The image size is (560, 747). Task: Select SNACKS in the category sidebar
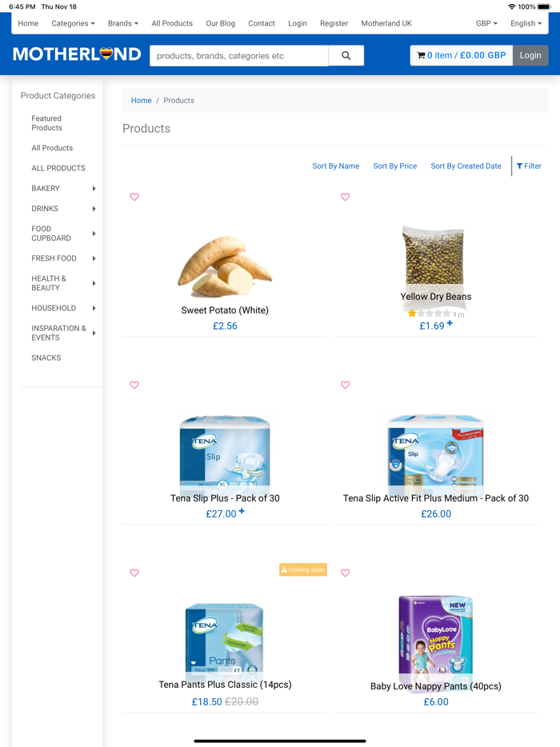46,358
